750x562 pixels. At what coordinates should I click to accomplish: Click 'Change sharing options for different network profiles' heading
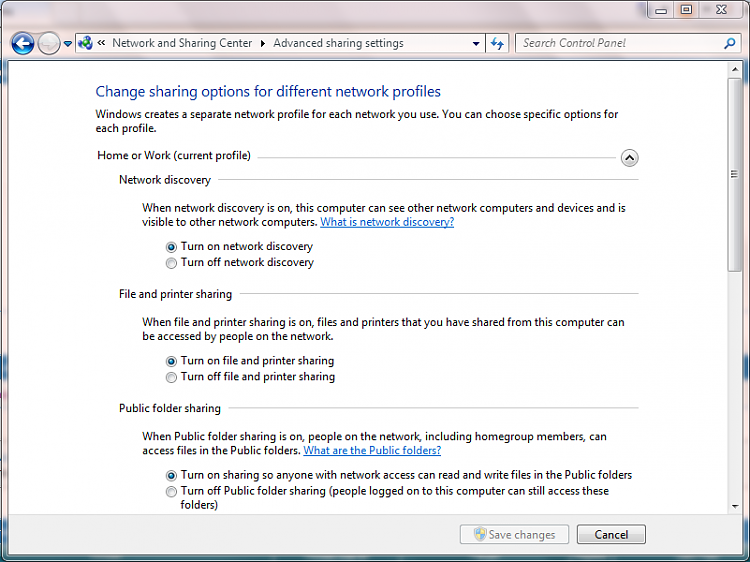pyautogui.click(x=268, y=91)
